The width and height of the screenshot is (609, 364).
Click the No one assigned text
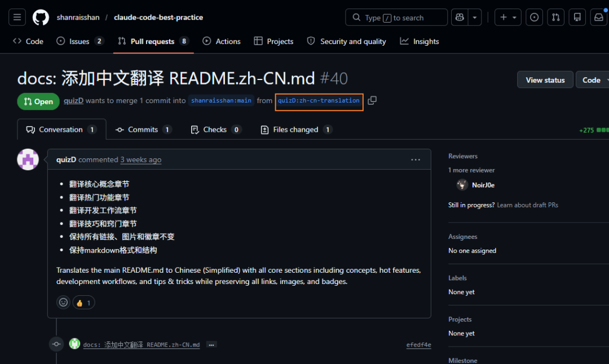pyautogui.click(x=473, y=251)
